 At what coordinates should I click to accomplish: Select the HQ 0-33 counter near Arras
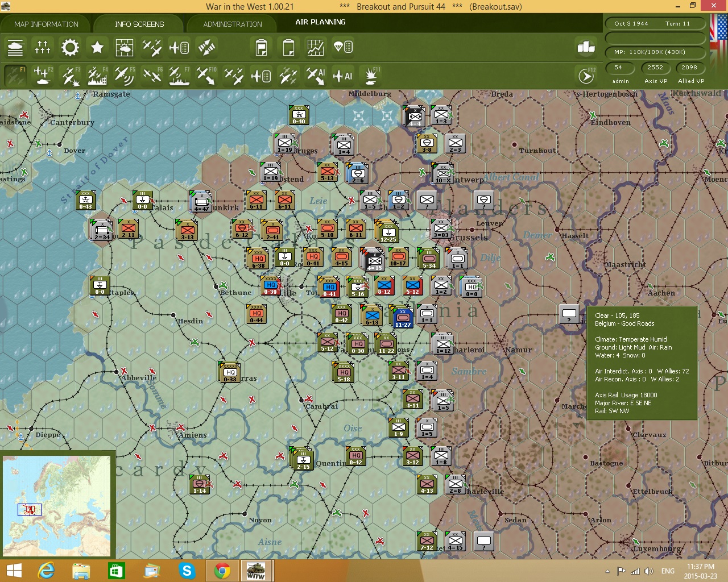[x=230, y=373]
